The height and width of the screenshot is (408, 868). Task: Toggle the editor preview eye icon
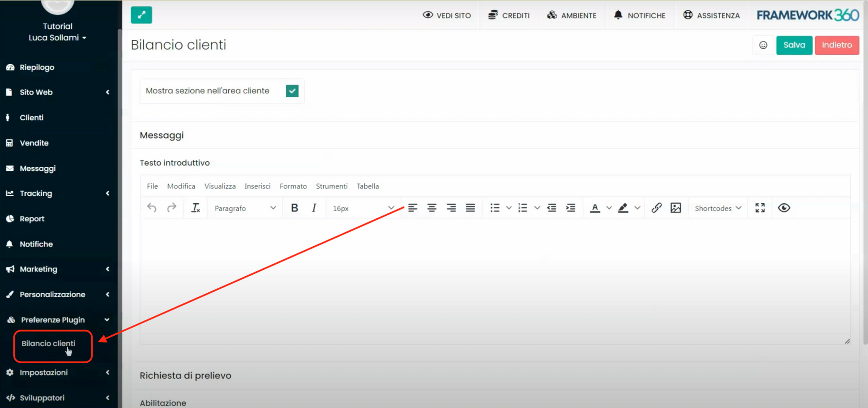[784, 208]
